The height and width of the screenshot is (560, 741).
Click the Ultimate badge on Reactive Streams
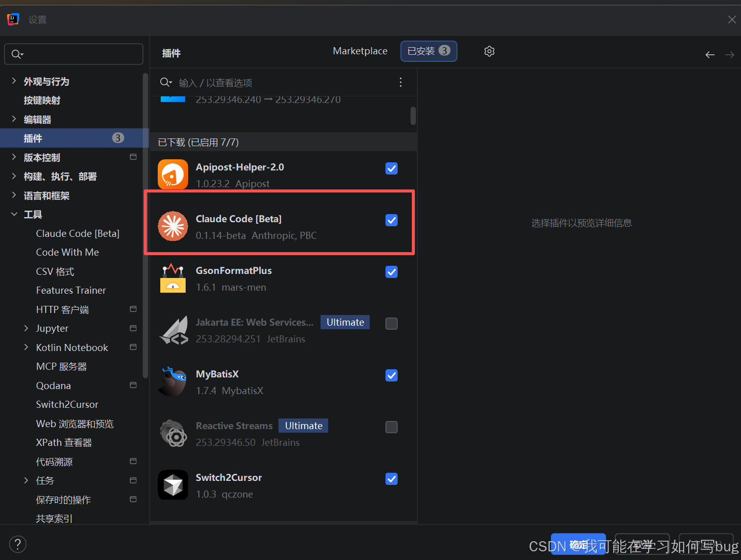coord(303,426)
